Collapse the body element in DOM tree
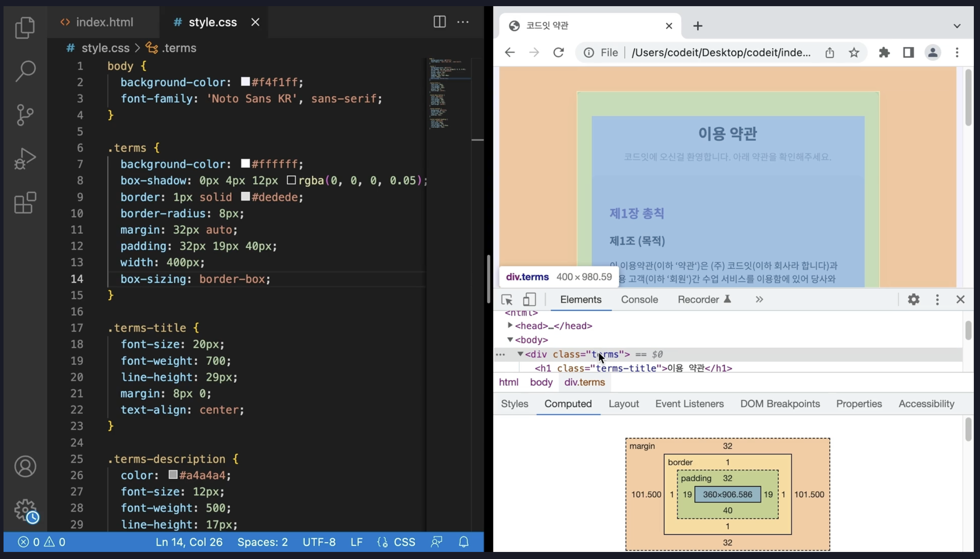 (510, 339)
